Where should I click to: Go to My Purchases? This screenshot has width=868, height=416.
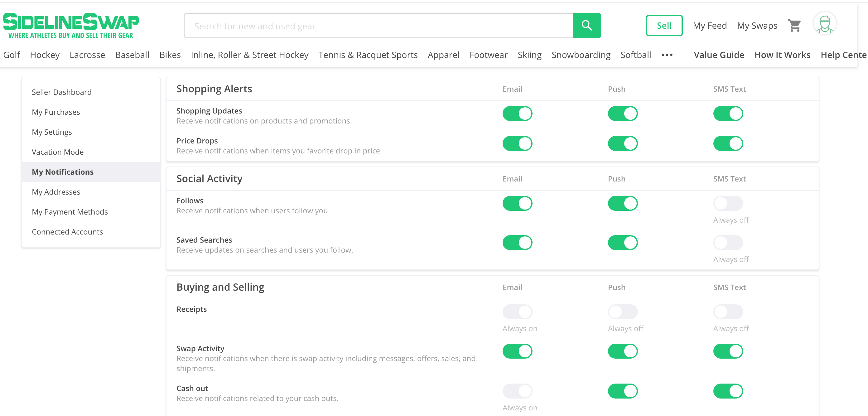(x=91, y=112)
